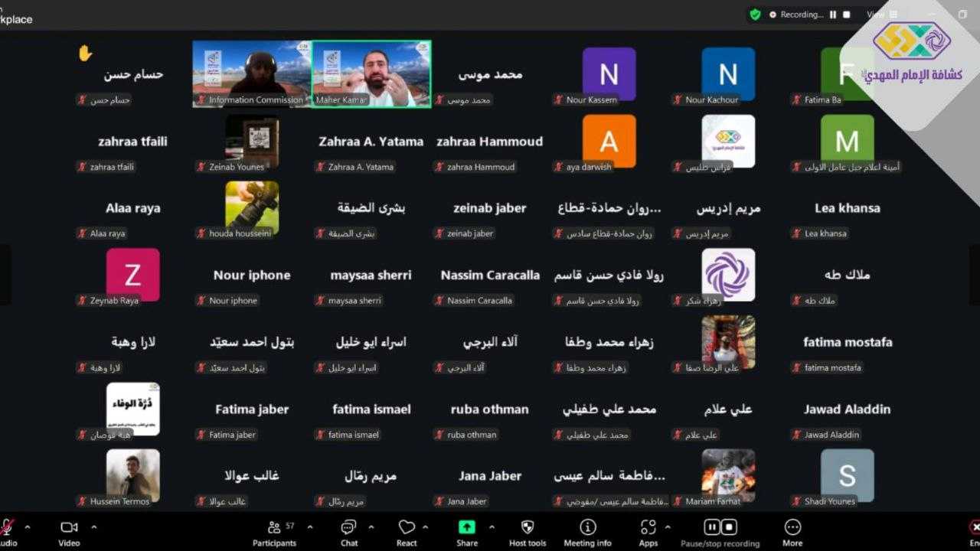980x551 pixels.
Task: Stop recording from the top bar
Action: [x=847, y=15]
